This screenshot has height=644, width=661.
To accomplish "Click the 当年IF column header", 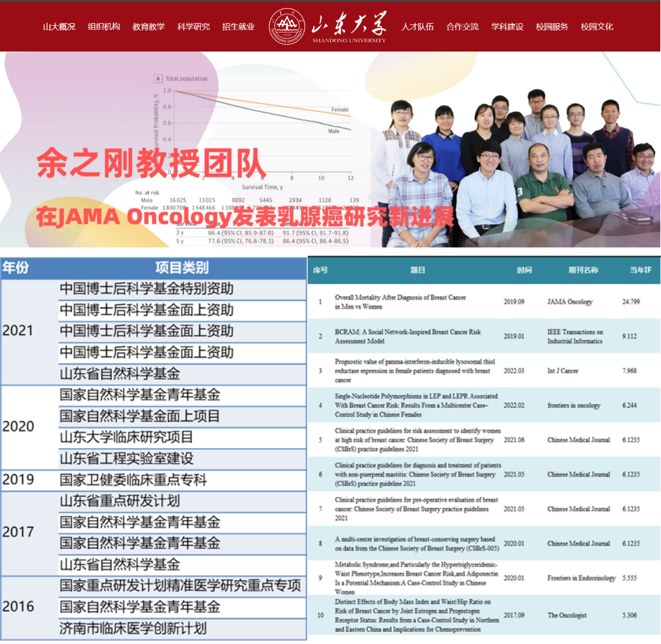I will click(x=641, y=270).
